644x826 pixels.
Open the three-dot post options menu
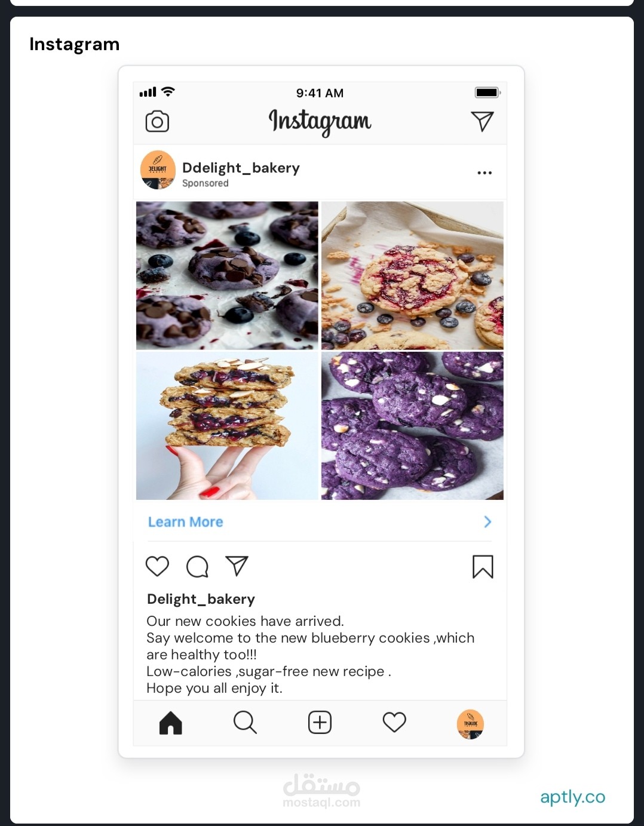pyautogui.click(x=484, y=173)
